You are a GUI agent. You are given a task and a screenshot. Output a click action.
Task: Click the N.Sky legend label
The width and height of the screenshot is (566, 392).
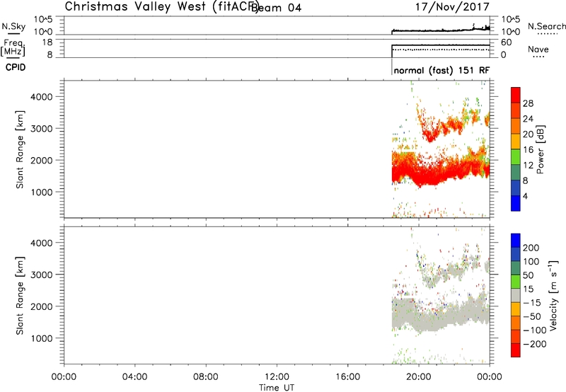tap(13, 26)
